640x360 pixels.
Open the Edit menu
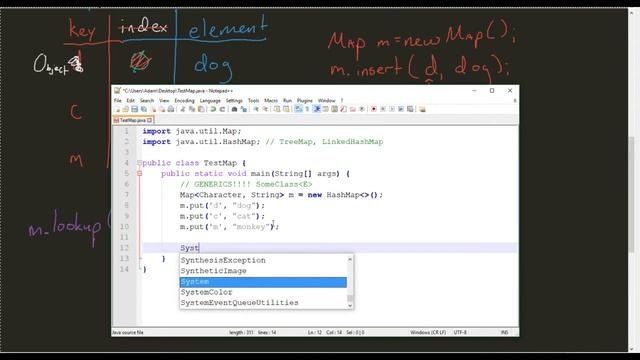click(131, 100)
